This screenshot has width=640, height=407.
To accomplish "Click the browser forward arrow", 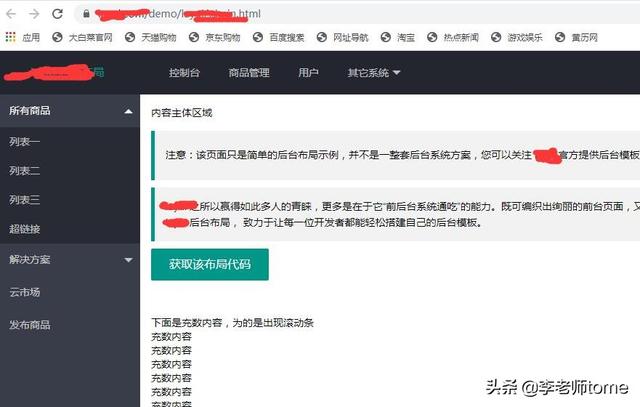I will tap(34, 14).
